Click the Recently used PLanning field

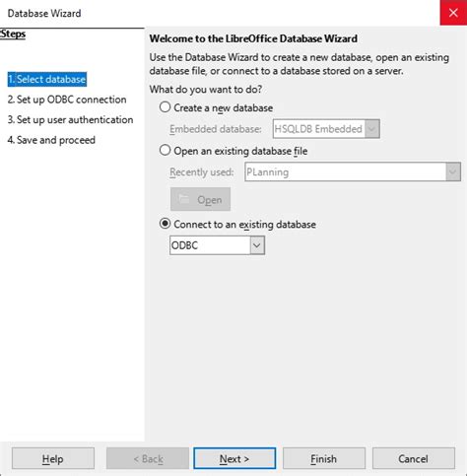(346, 171)
